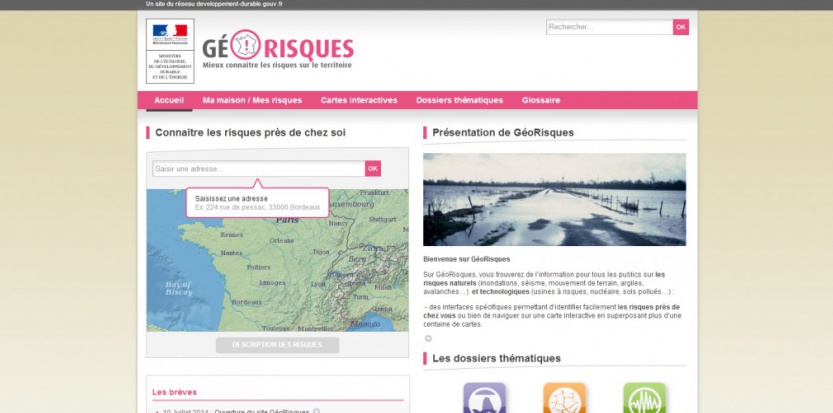This screenshot has width=833, height=413.
Task: Open the purple flood thematic dossier icon
Action: tap(484, 399)
